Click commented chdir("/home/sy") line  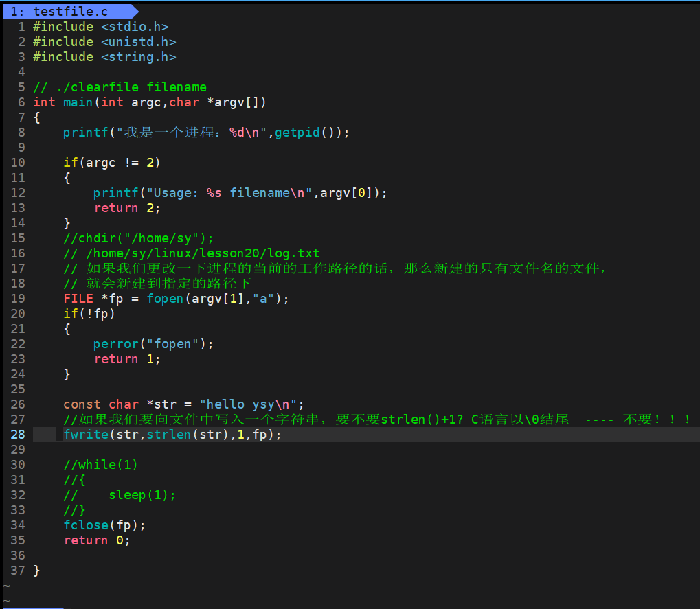138,238
